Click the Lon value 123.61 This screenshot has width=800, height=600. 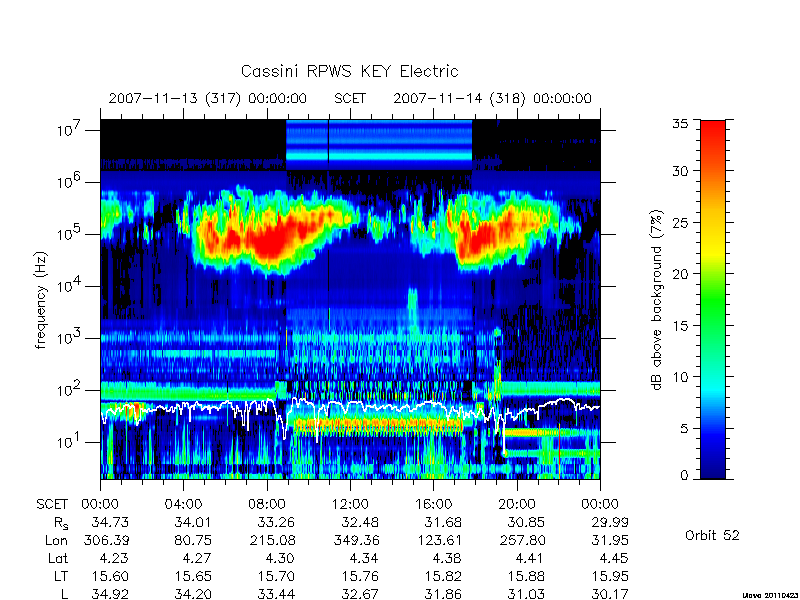439,540
